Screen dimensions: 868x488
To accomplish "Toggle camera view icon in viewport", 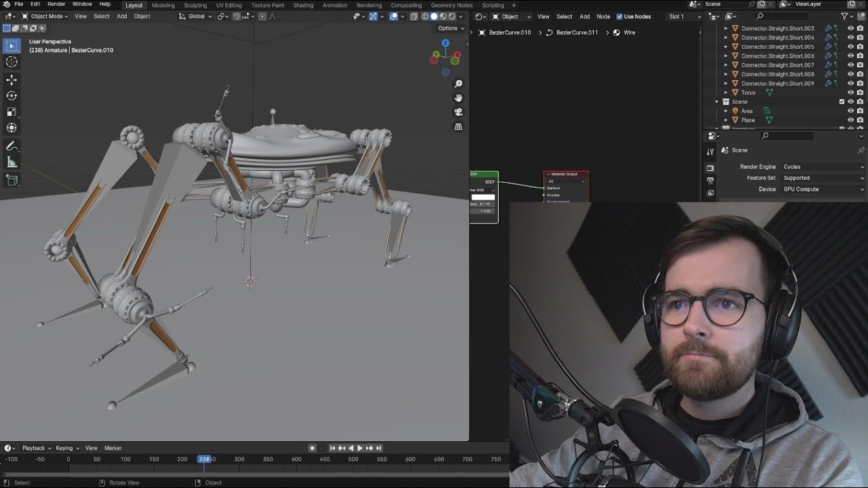I will point(458,113).
